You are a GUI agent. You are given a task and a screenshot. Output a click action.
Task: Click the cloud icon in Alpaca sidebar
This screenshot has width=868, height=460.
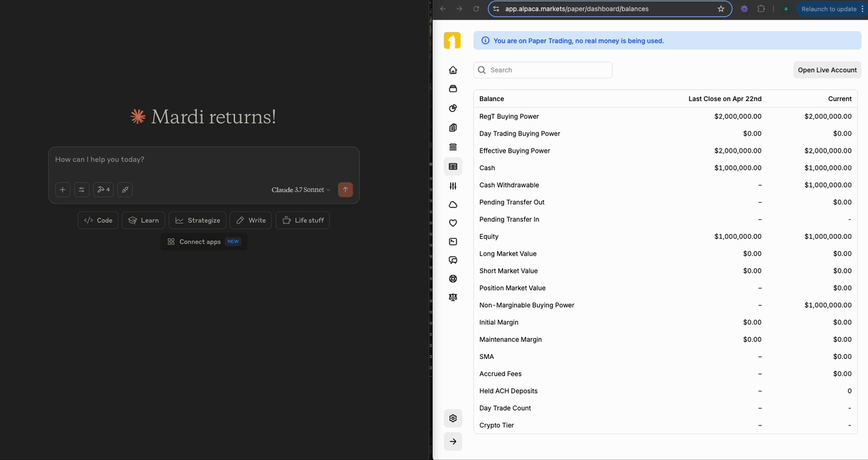pos(452,204)
